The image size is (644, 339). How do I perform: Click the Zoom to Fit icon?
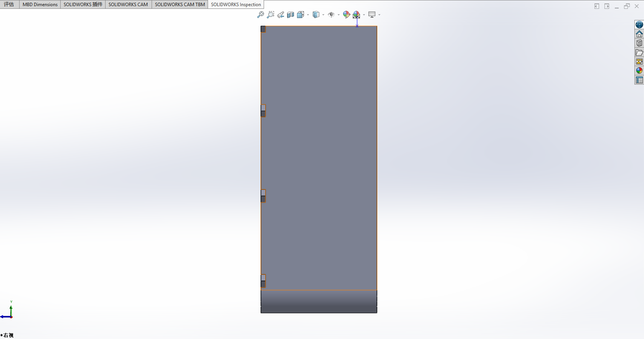click(261, 15)
